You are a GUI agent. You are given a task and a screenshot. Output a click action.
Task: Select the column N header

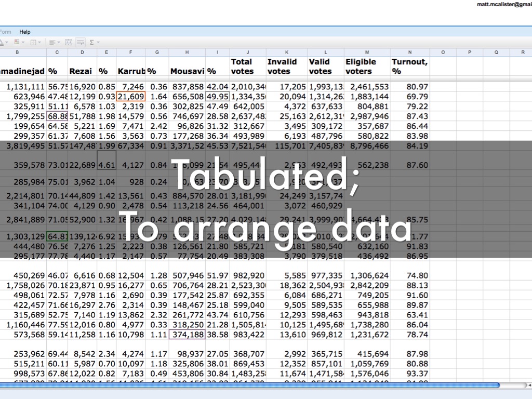(410, 52)
